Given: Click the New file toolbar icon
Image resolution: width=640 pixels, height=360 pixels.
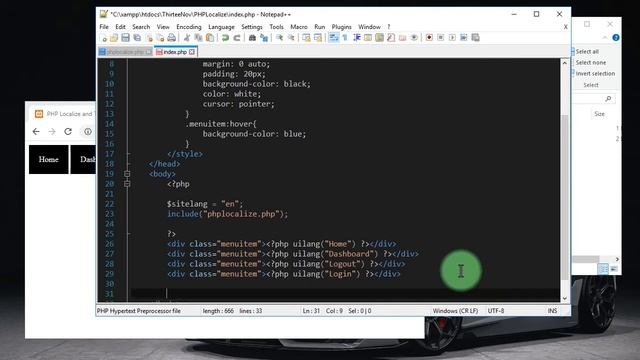Looking at the screenshot, I should [x=104, y=38].
